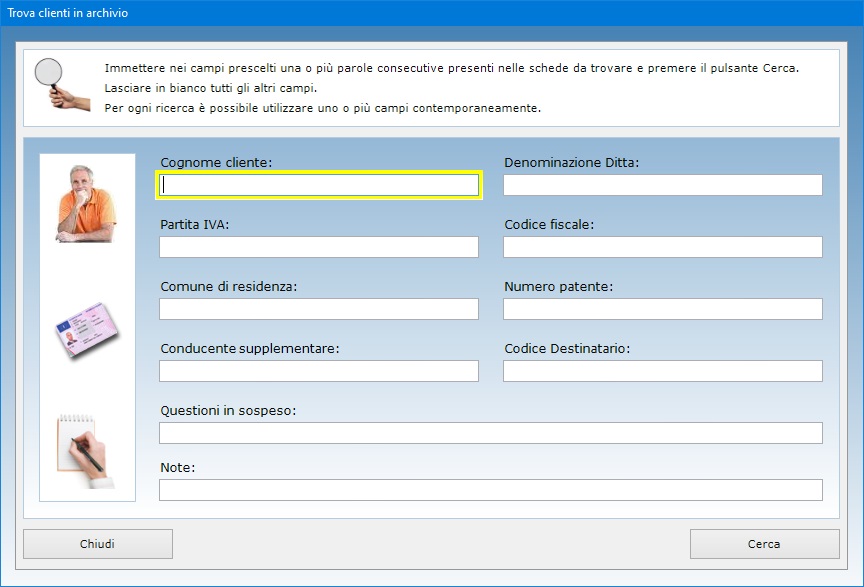Select the Numero patente text box

[x=662, y=309]
